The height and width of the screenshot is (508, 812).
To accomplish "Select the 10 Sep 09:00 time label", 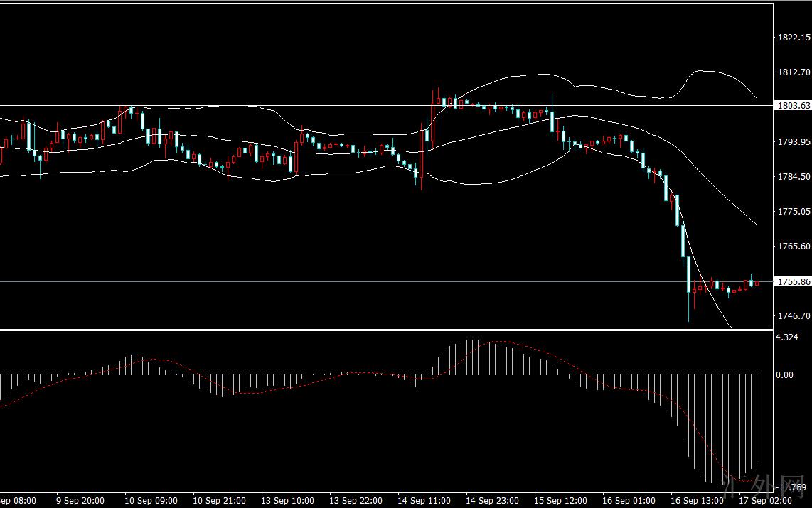I will pos(151,501).
